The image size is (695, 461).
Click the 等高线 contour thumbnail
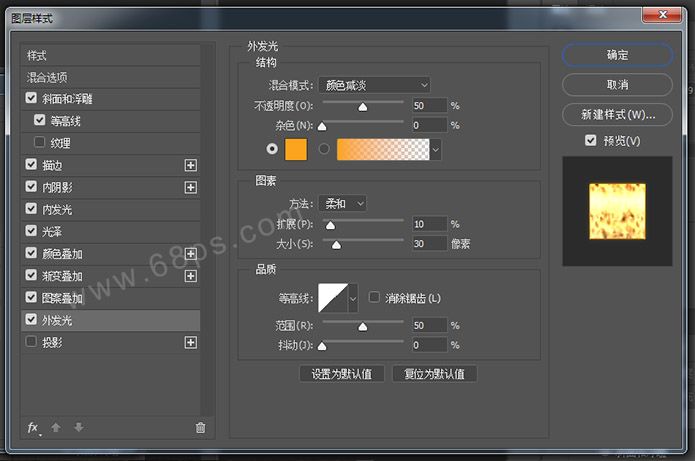tap(333, 298)
